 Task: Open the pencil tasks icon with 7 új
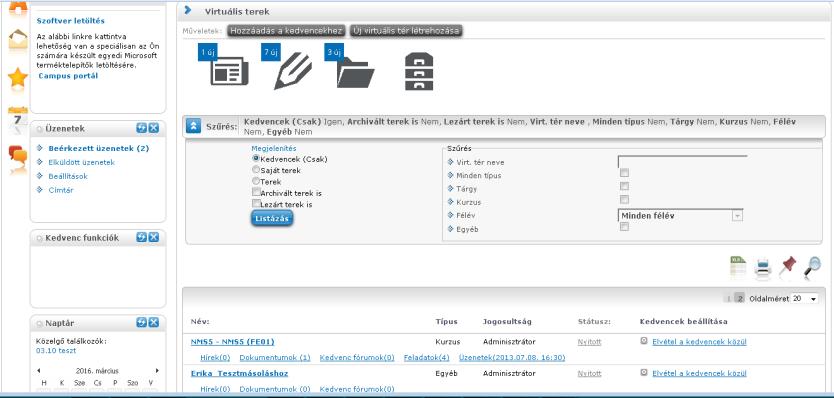[x=287, y=67]
